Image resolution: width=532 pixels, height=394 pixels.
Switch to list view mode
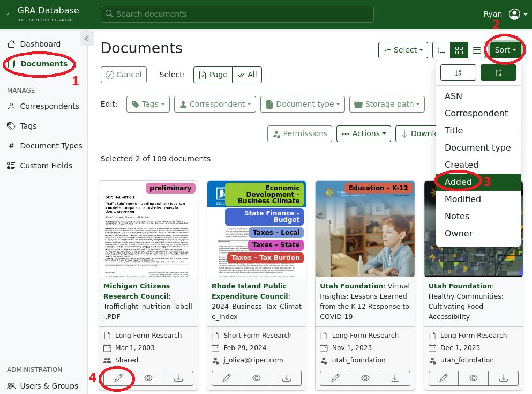coord(441,50)
